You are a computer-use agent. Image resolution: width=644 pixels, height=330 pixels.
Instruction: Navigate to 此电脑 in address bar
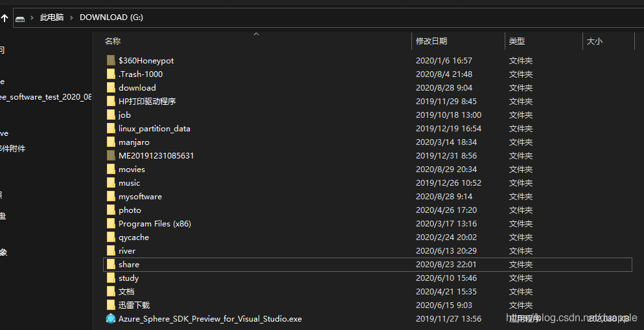[52, 17]
